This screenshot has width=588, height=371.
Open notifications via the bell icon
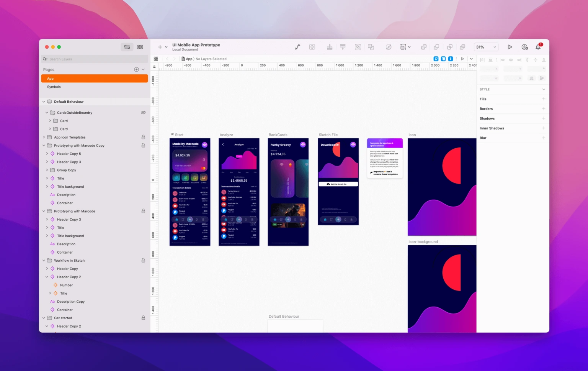point(538,47)
